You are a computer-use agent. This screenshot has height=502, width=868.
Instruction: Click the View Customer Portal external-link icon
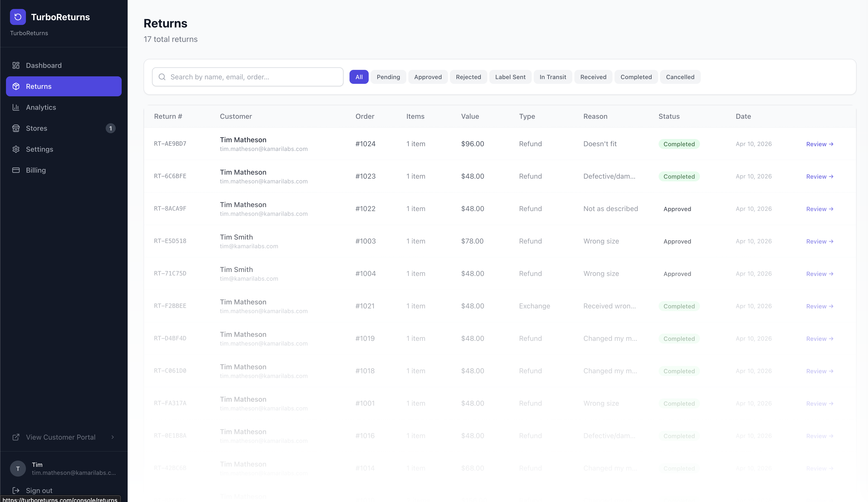[x=16, y=437]
